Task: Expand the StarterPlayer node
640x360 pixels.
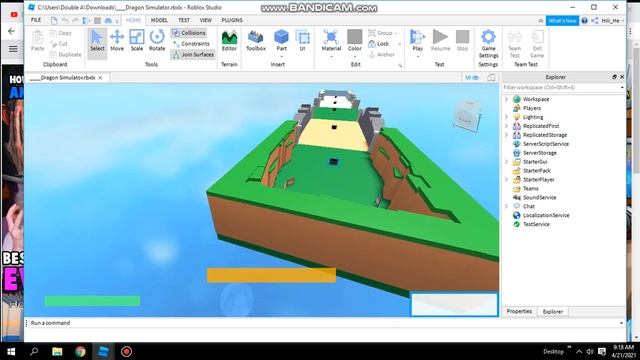Action: [507, 180]
